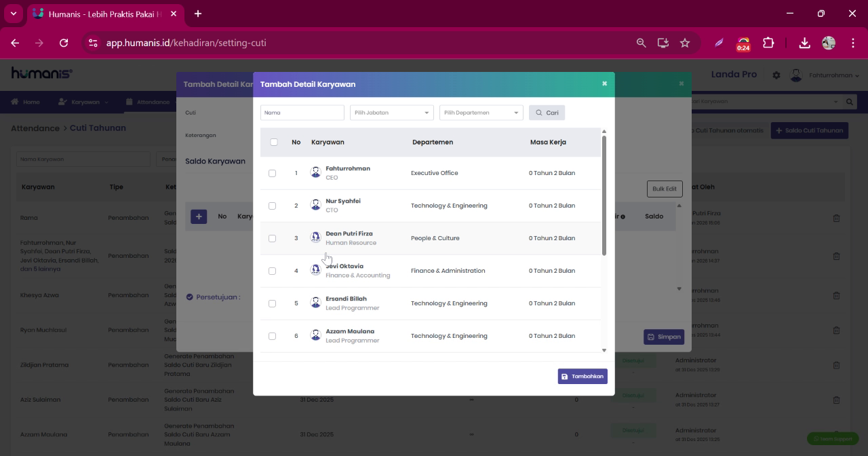Click the trash icon for Rama row
The height and width of the screenshot is (456, 868).
click(x=836, y=218)
